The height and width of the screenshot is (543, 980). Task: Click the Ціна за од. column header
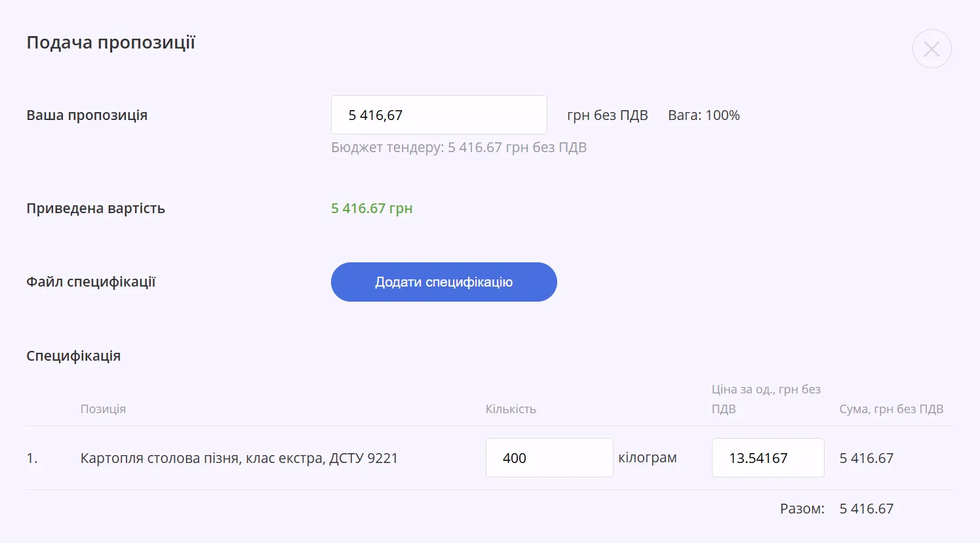[x=766, y=399]
